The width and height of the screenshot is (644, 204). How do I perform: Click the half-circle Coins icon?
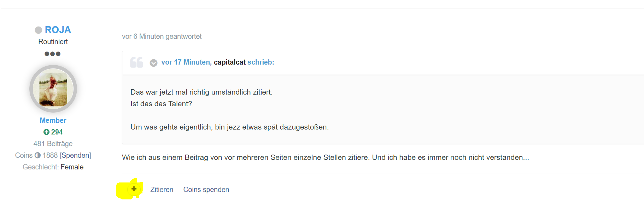[x=37, y=155]
